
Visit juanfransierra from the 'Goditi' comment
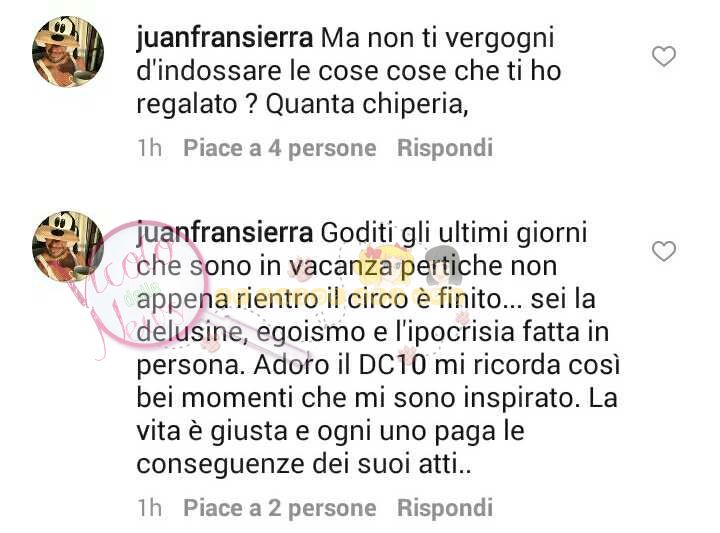pyautogui.click(x=225, y=233)
